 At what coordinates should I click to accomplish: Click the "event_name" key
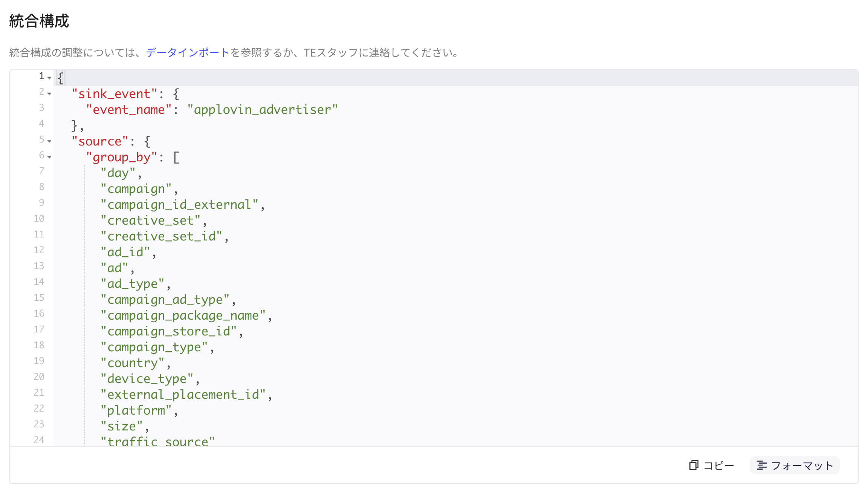[129, 110]
